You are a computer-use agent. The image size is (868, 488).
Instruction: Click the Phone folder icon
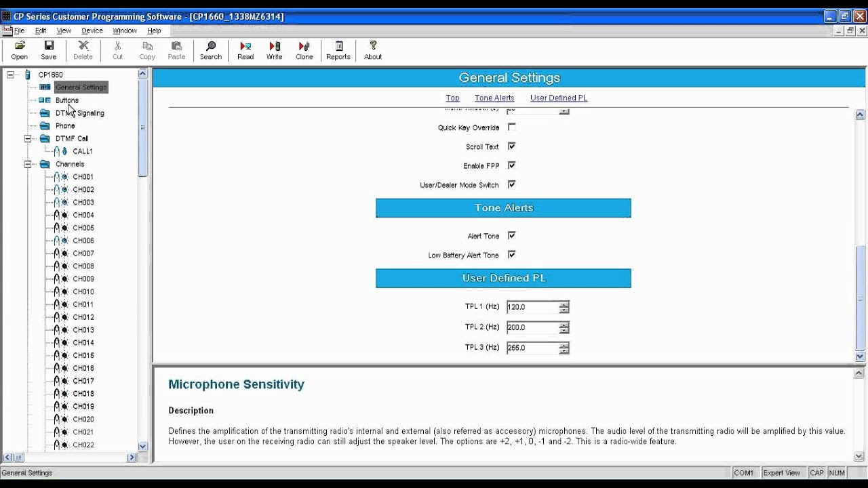click(45, 126)
